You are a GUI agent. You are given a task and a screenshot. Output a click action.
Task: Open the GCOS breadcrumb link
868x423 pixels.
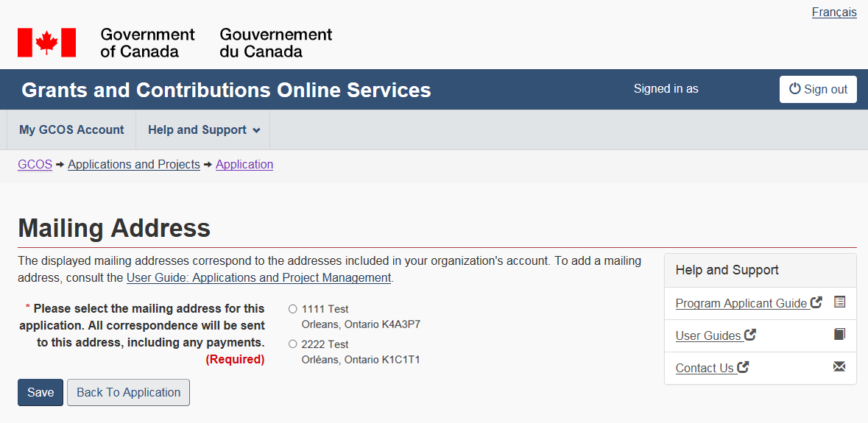coord(35,164)
